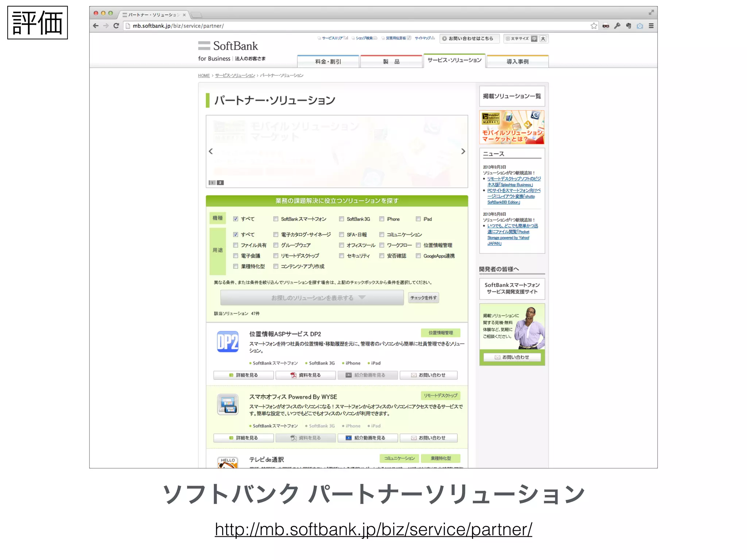
Task: Open 災害用伝言板 link in header
Action: pyautogui.click(x=396, y=38)
